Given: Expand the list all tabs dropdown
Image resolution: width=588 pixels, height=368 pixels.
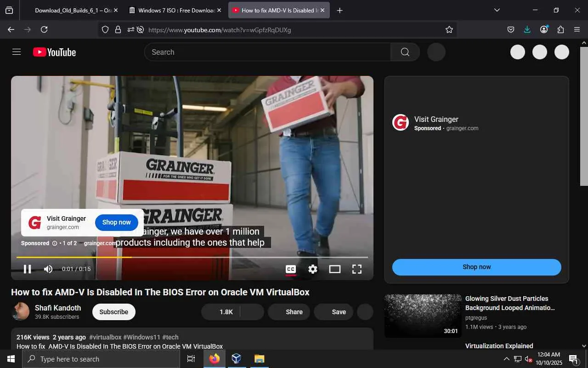Looking at the screenshot, I should 497,10.
